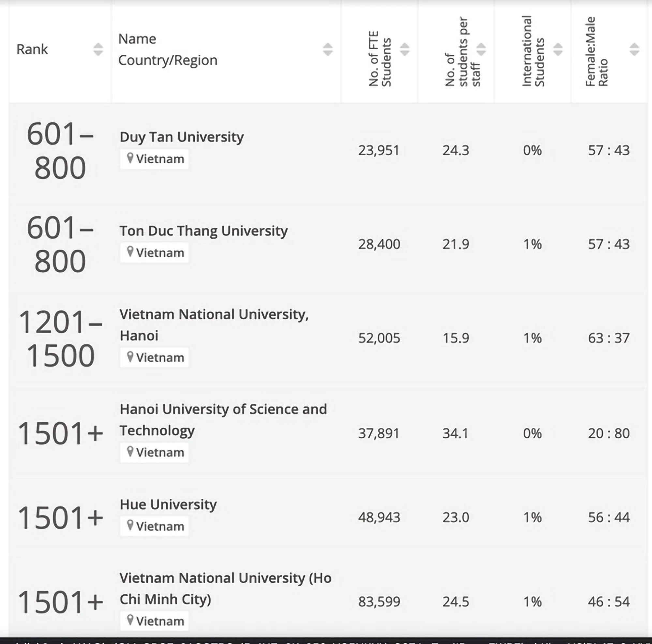Click location pin icon under Hanoi University

pyautogui.click(x=130, y=452)
